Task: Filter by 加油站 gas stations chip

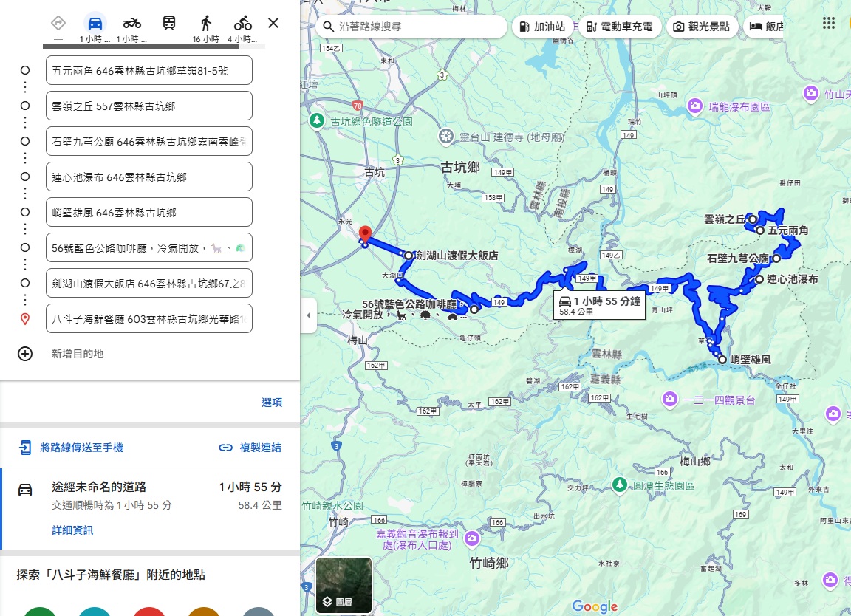Action: tap(542, 26)
